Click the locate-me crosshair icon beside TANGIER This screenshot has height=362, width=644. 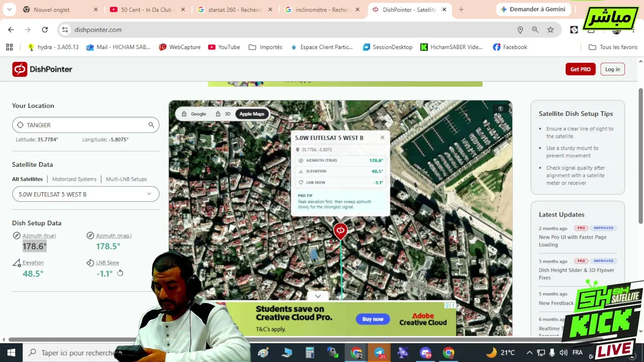pos(20,125)
